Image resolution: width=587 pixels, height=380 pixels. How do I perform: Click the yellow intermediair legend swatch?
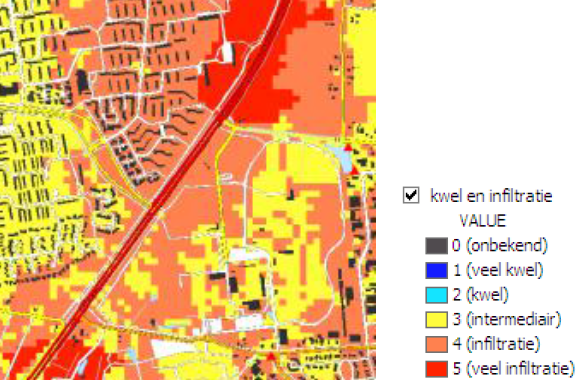437,320
